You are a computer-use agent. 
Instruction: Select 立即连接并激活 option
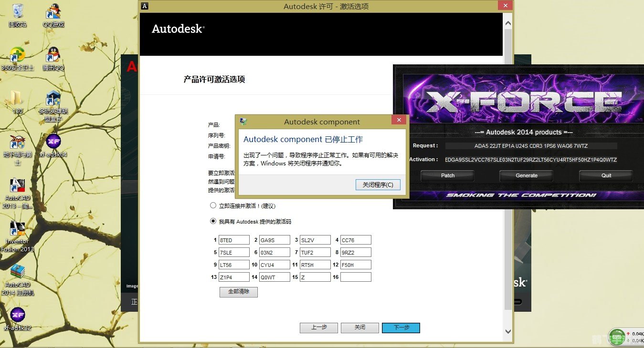tap(213, 205)
